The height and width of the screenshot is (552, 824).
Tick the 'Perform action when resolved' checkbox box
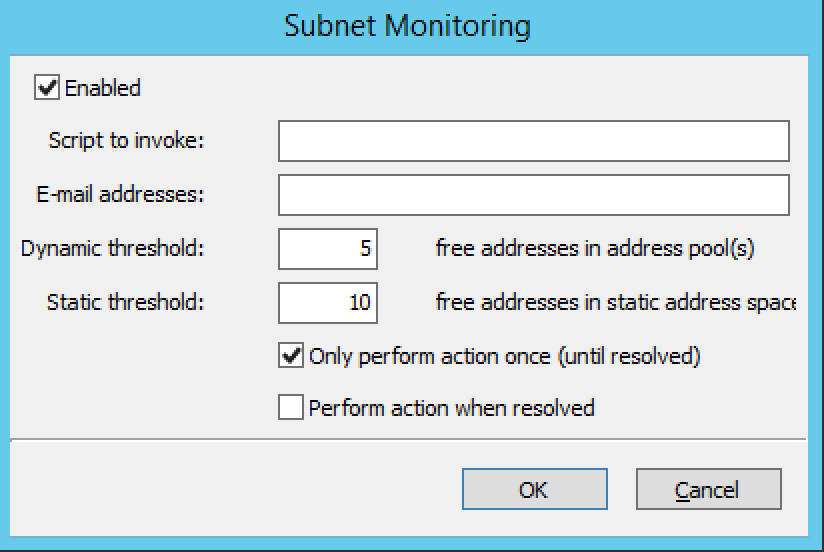[291, 408]
